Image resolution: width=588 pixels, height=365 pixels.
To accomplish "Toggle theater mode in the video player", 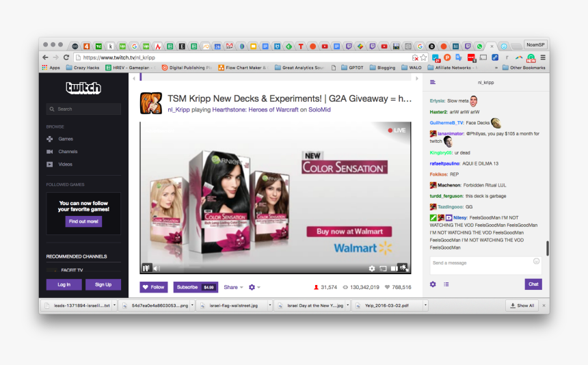I will click(394, 269).
